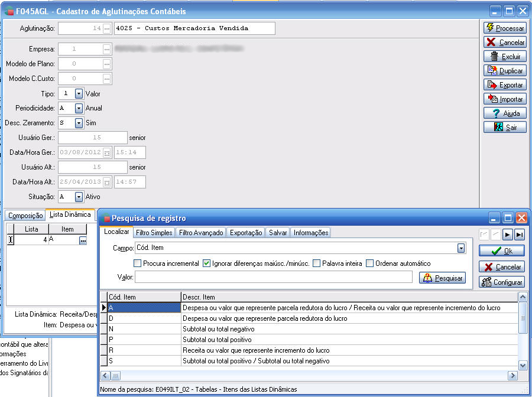This screenshot has height=397, width=532.
Task: Open lookup ellipsis next to Modelo de Plano
Action: [107, 64]
